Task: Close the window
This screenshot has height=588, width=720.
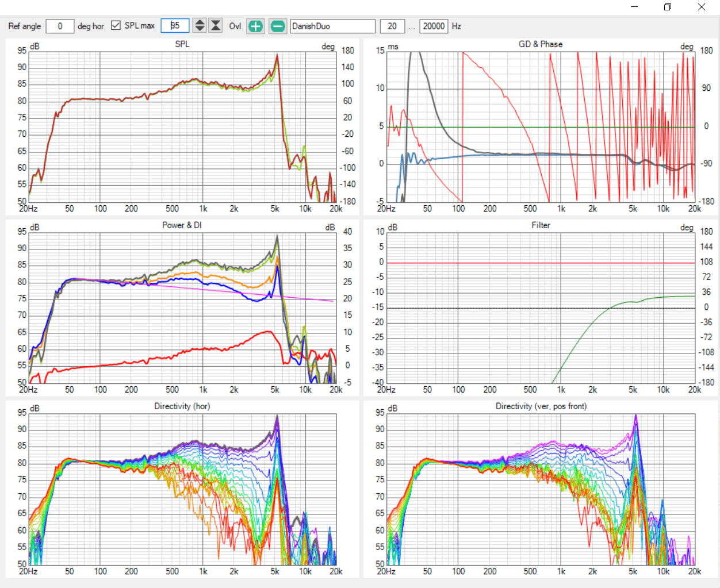Action: coord(702,7)
